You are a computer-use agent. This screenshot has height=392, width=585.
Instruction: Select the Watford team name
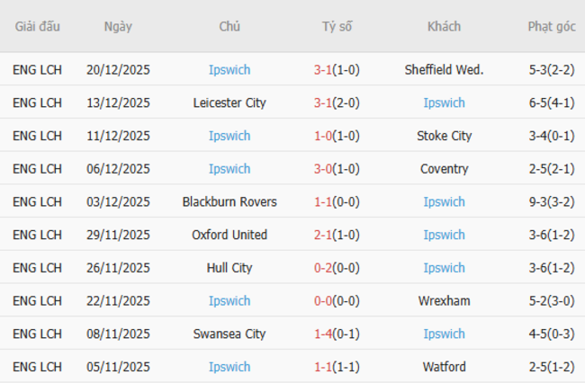(444, 367)
